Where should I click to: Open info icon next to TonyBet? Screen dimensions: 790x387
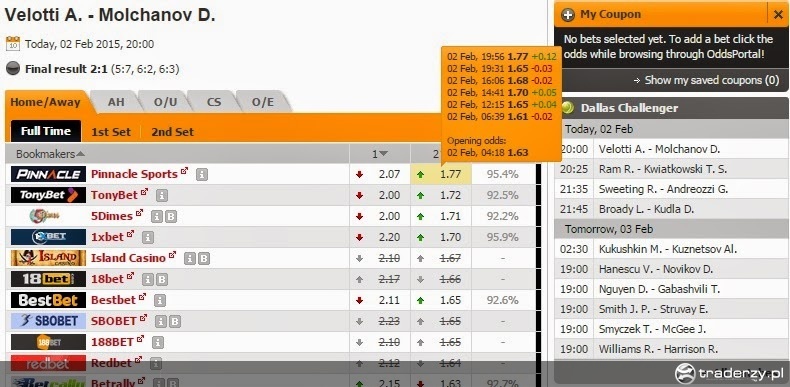(162, 196)
